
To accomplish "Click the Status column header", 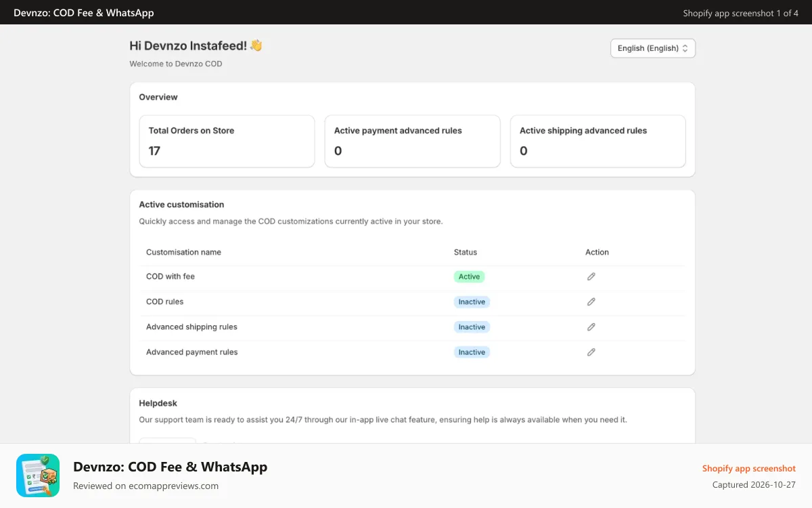I will coord(466,252).
